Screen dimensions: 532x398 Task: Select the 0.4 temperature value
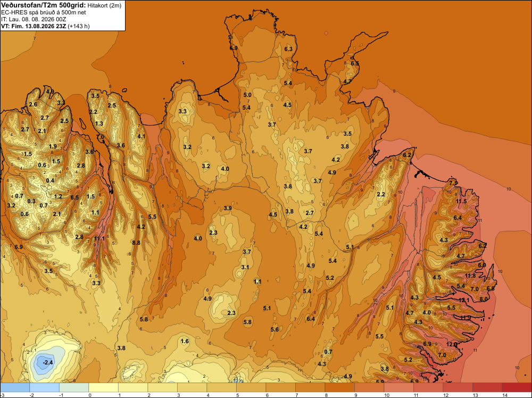point(50,180)
